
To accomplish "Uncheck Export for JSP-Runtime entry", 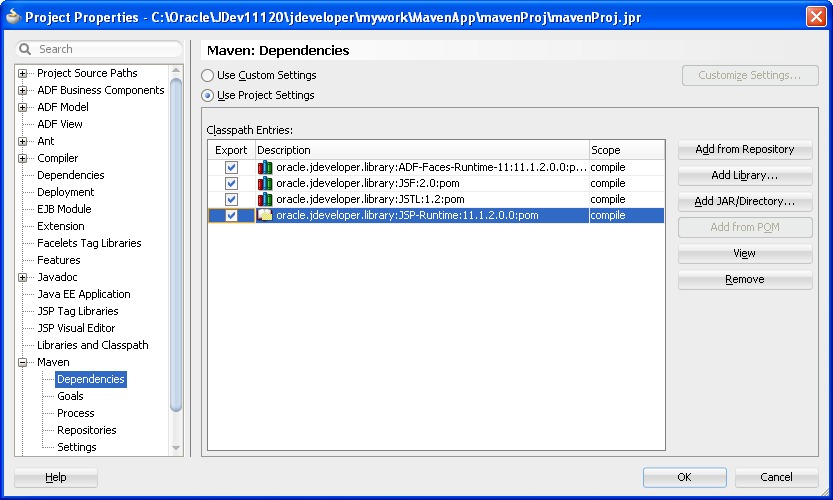I will point(231,215).
